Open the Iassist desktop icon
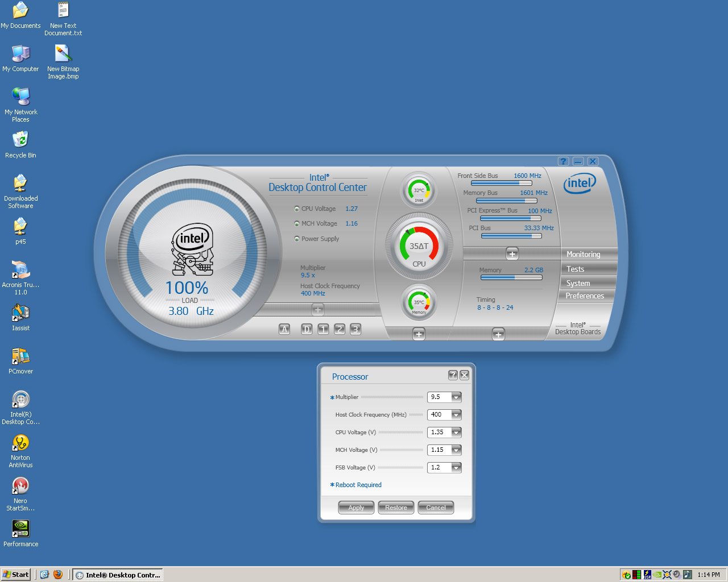728x582 pixels. (20, 318)
